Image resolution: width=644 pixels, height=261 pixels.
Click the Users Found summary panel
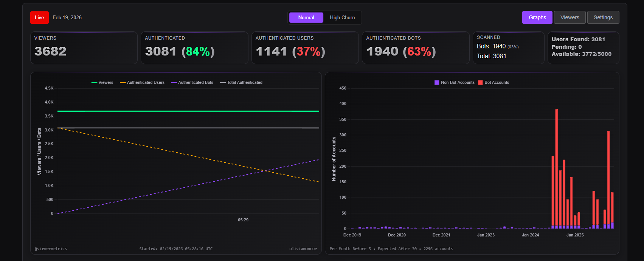pos(583,48)
